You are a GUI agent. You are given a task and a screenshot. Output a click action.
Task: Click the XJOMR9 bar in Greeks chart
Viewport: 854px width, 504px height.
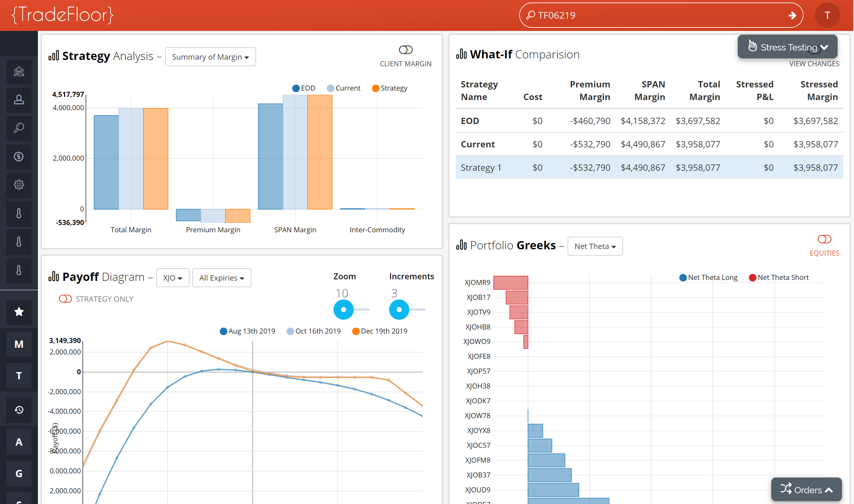click(x=510, y=282)
